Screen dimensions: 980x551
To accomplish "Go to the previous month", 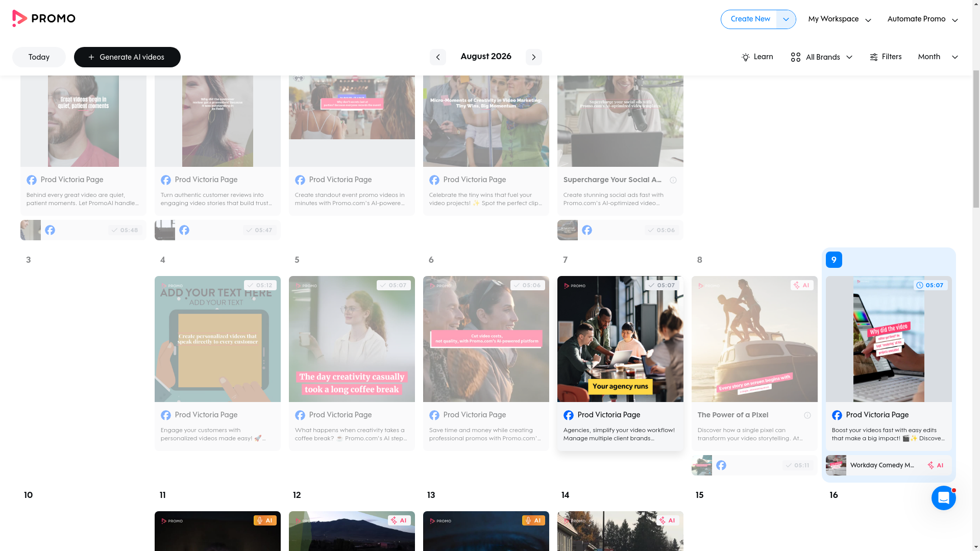I will 437,57.
